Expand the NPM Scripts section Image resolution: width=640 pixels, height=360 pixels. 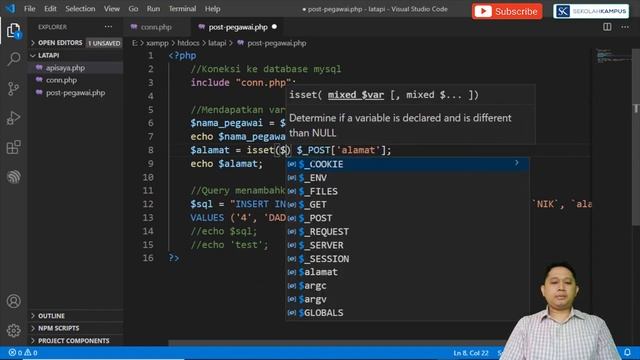76,328
